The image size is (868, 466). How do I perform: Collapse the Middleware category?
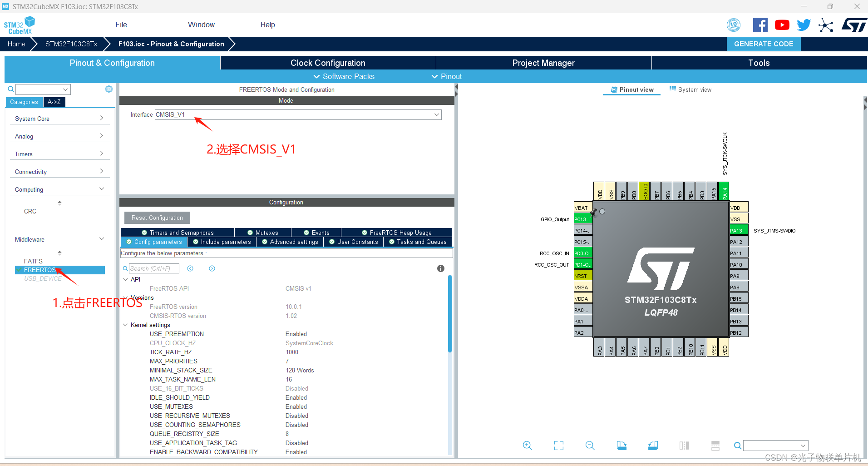pos(59,239)
